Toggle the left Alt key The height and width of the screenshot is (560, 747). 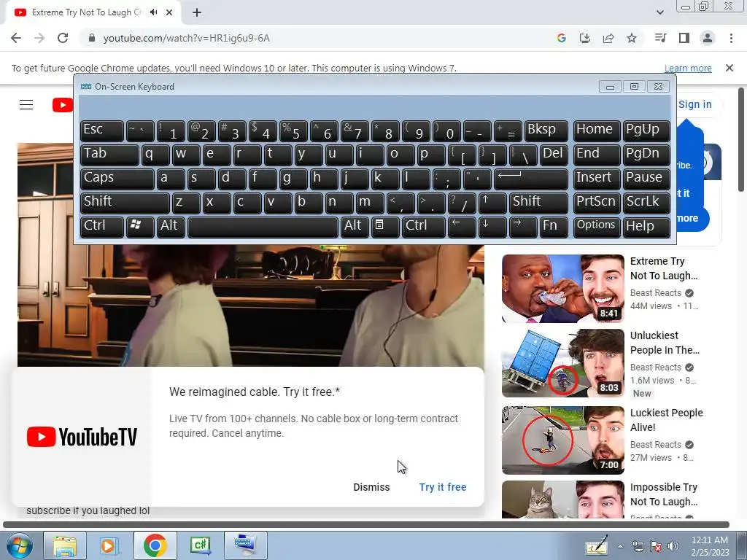171,226
